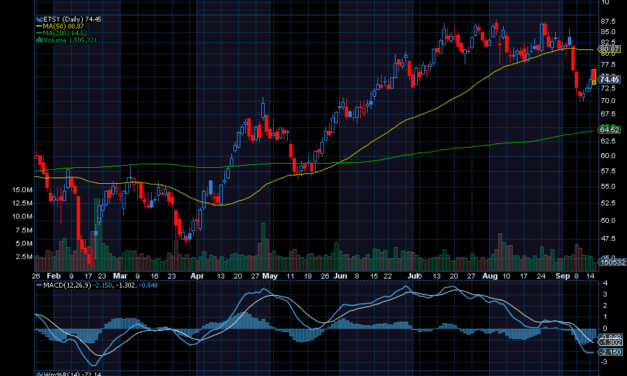
Task: Click the volume bars icon in legend
Action: click(x=39, y=40)
